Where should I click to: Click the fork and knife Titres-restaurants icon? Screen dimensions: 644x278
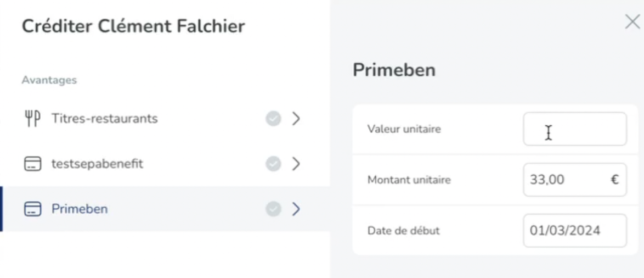(x=33, y=118)
